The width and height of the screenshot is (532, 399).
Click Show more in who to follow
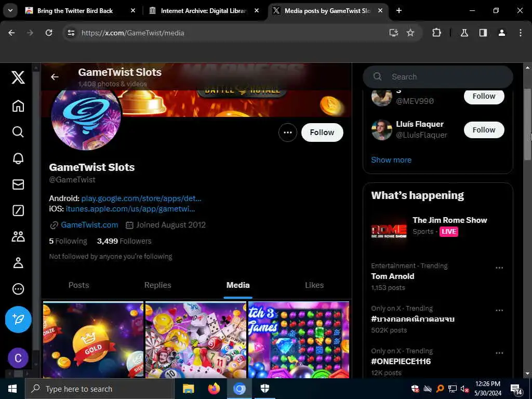391,160
